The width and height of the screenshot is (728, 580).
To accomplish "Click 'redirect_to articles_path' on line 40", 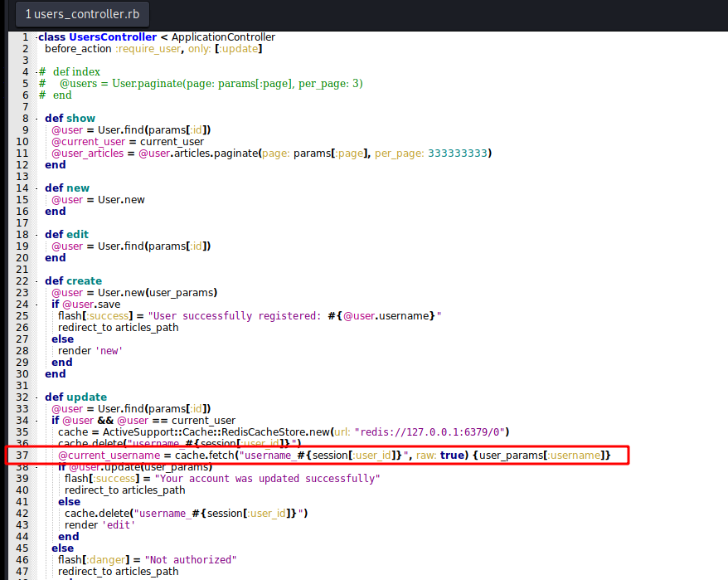I will coord(125,490).
